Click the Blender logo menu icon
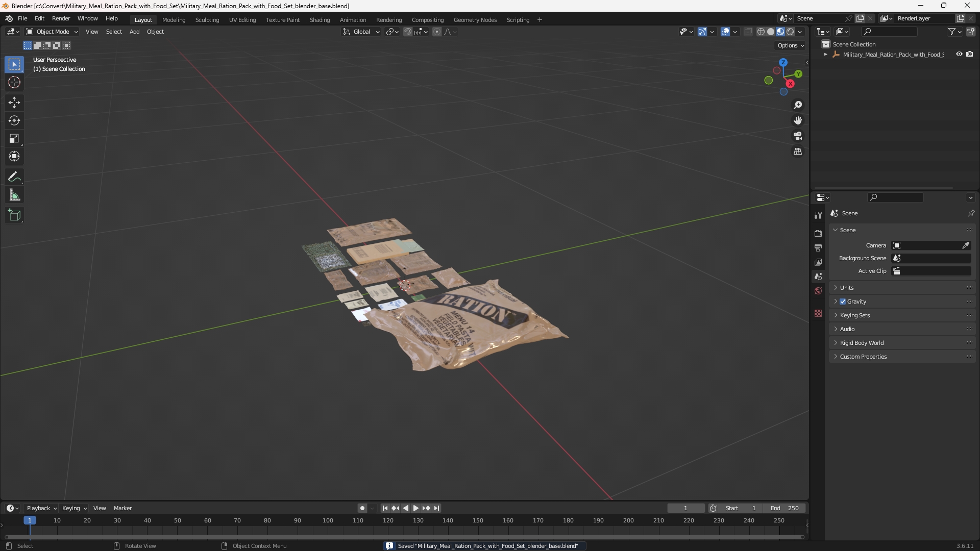This screenshot has width=980, height=551. 9,18
